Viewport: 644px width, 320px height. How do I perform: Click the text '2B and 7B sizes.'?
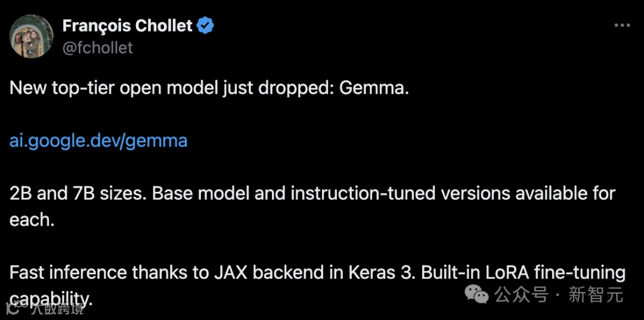79,194
